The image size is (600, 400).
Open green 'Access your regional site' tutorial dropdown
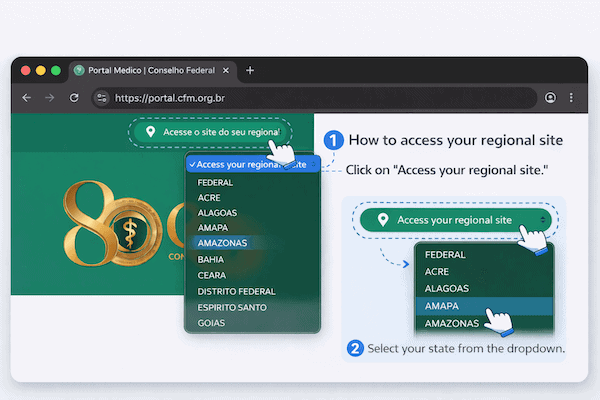coord(455,220)
